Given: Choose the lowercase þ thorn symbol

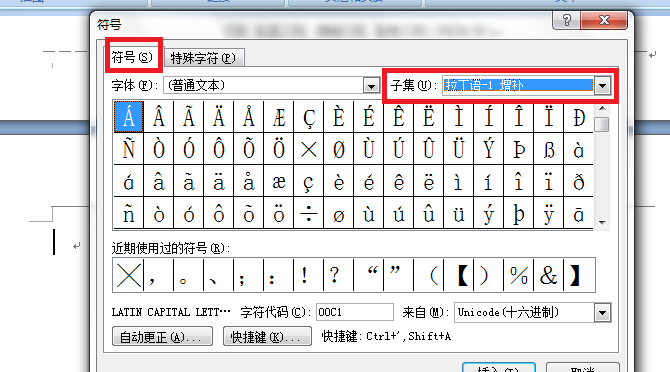Looking at the screenshot, I should coord(519,213).
